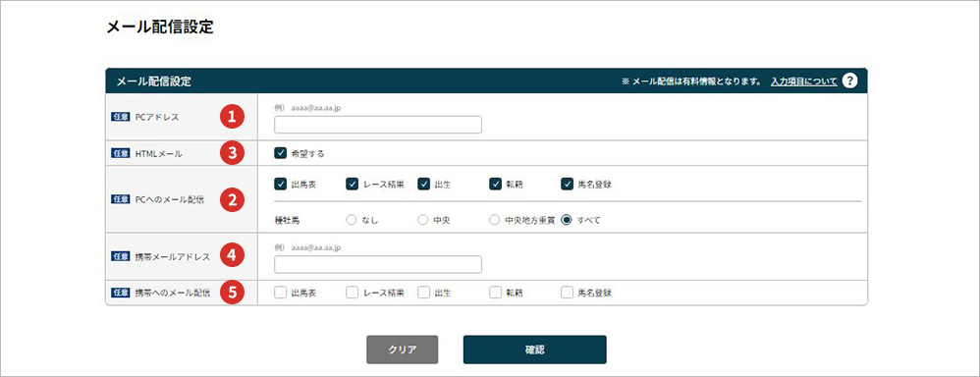
Task: Check 出馬表 in the 携帯へのメール配信 row
Action: [280, 292]
